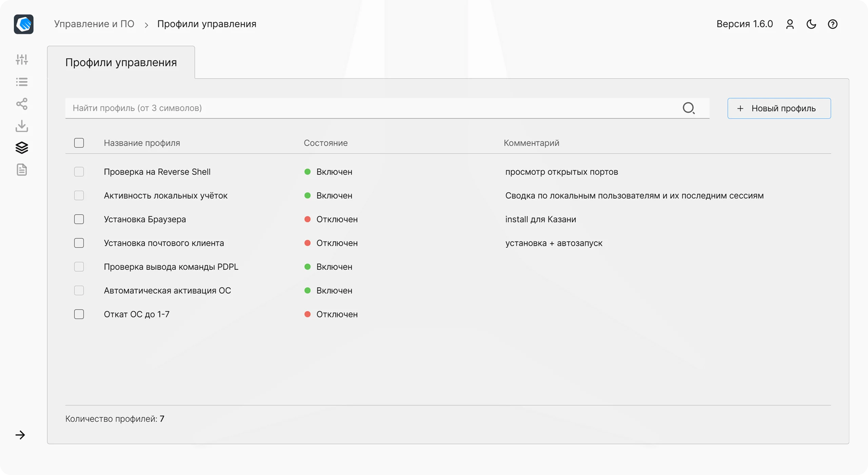Check the Проверка вывода команды PDPL checkbox
This screenshot has width=868, height=475.
79,267
